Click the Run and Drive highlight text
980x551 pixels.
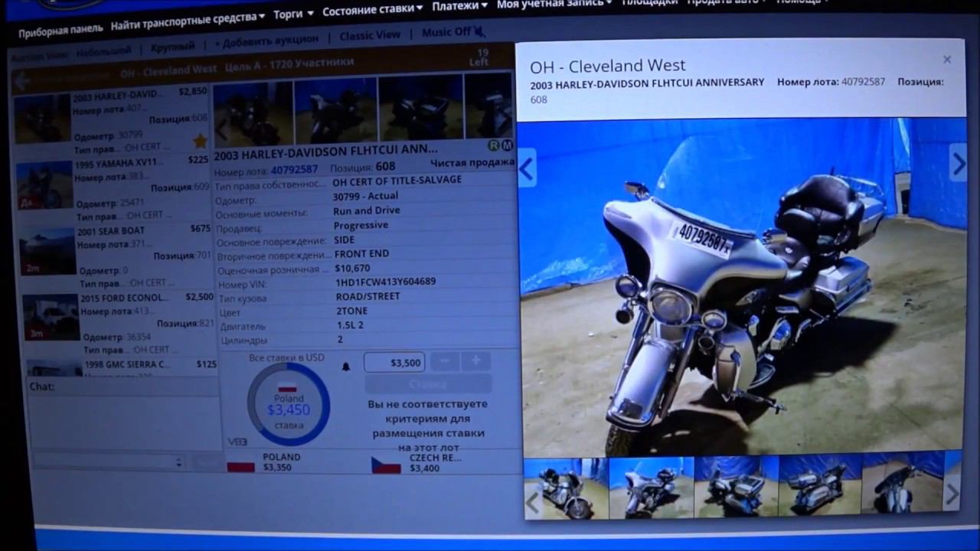tap(367, 210)
